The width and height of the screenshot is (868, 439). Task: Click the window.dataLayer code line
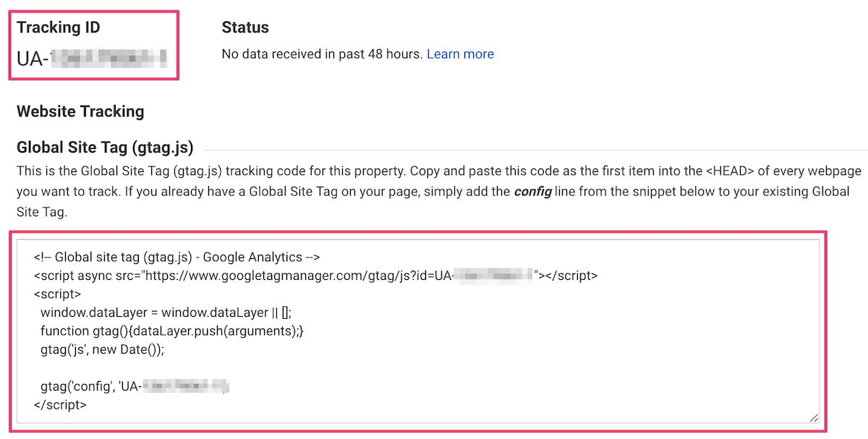(x=166, y=312)
